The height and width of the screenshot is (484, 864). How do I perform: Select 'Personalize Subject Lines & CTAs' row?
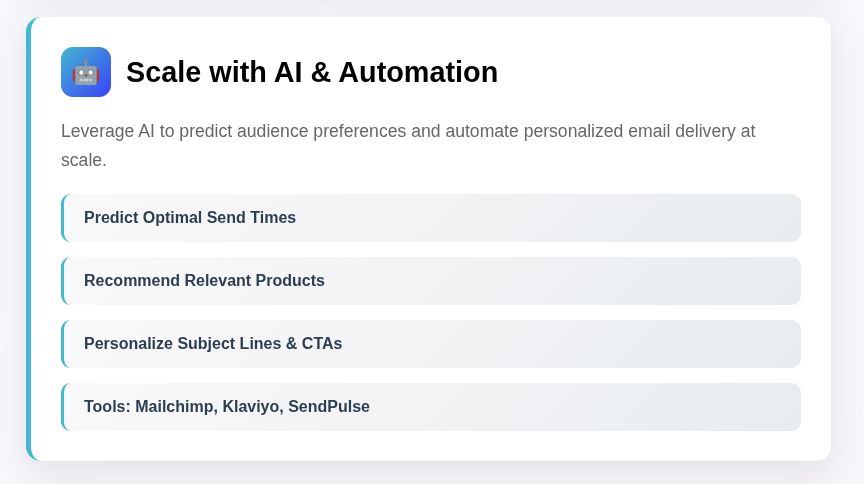pos(431,343)
